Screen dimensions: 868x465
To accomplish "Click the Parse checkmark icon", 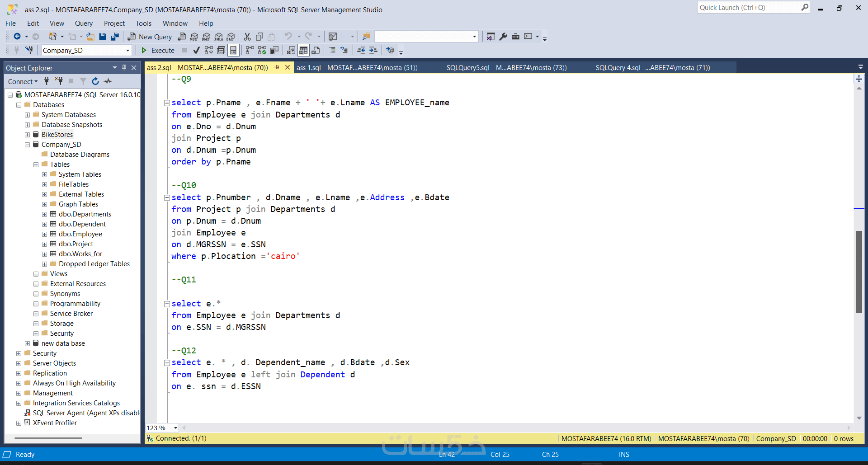I will point(196,50).
